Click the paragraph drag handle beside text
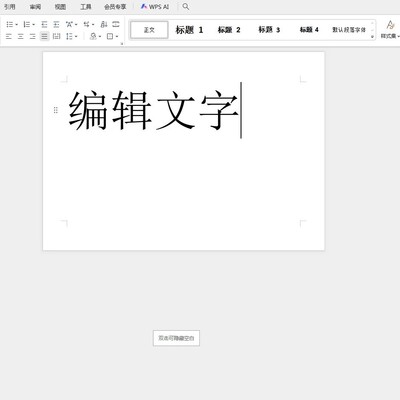 [x=56, y=110]
